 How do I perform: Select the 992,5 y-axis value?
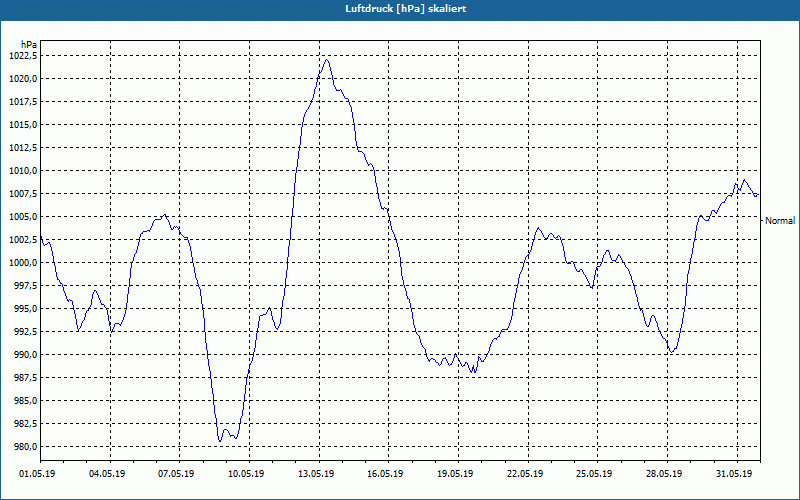point(25,331)
